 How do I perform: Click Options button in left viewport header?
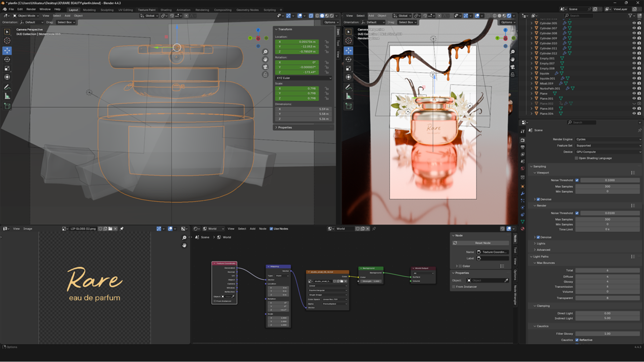coord(331,22)
